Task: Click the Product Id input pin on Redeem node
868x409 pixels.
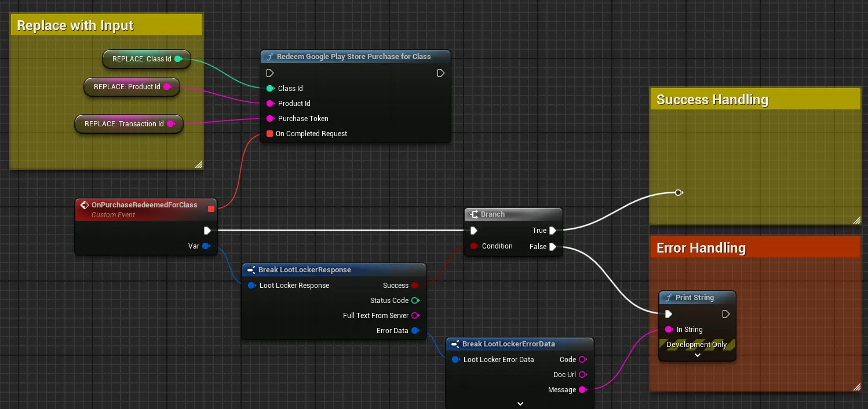Action: [x=270, y=103]
